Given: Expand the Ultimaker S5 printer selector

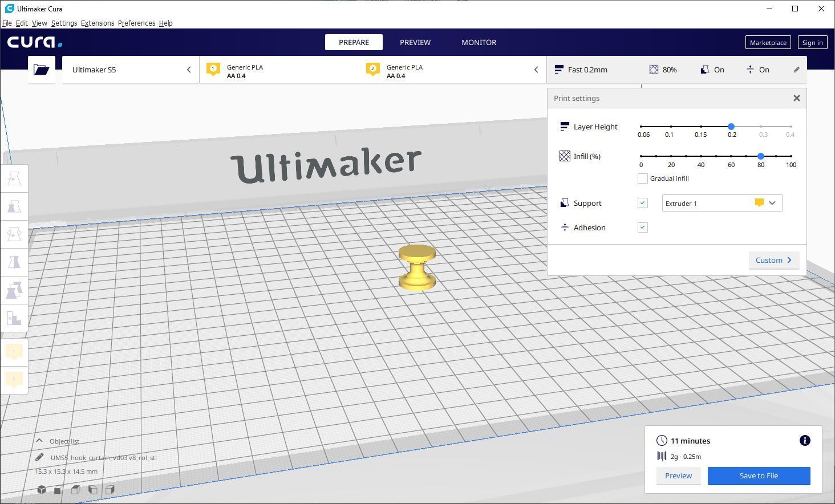Looking at the screenshot, I should click(130, 70).
